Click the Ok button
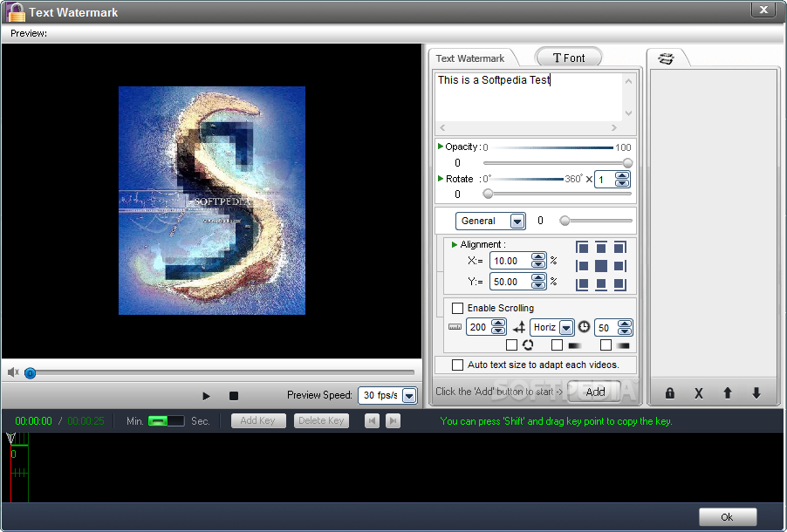The height and width of the screenshot is (532, 787). coord(728,517)
